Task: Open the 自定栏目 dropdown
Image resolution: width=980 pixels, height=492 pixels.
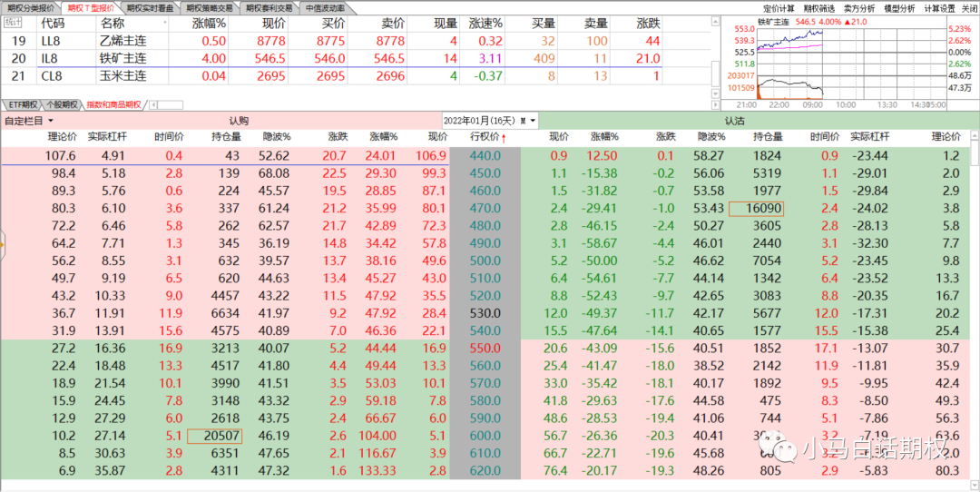Action: (29, 121)
